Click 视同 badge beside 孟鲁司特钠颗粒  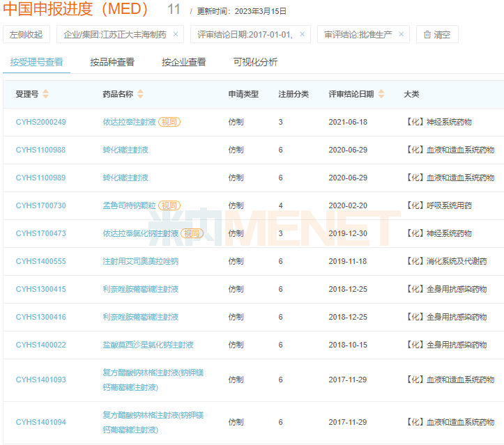pos(169,205)
